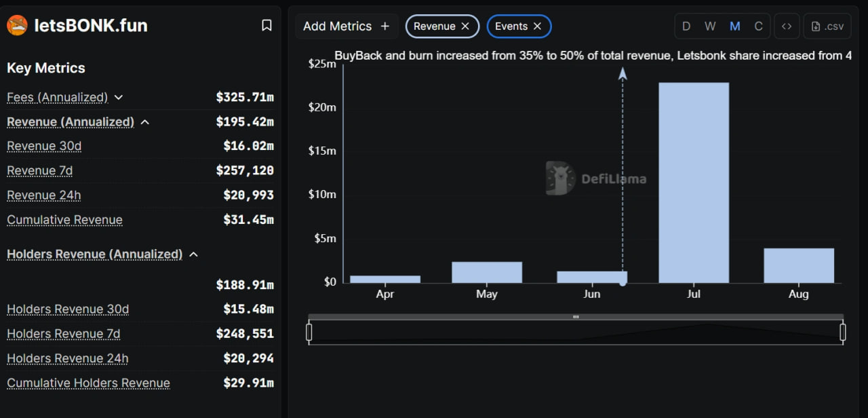
Task: Collapse the Holders Revenue (Annualized) section
Action: pyautogui.click(x=193, y=254)
